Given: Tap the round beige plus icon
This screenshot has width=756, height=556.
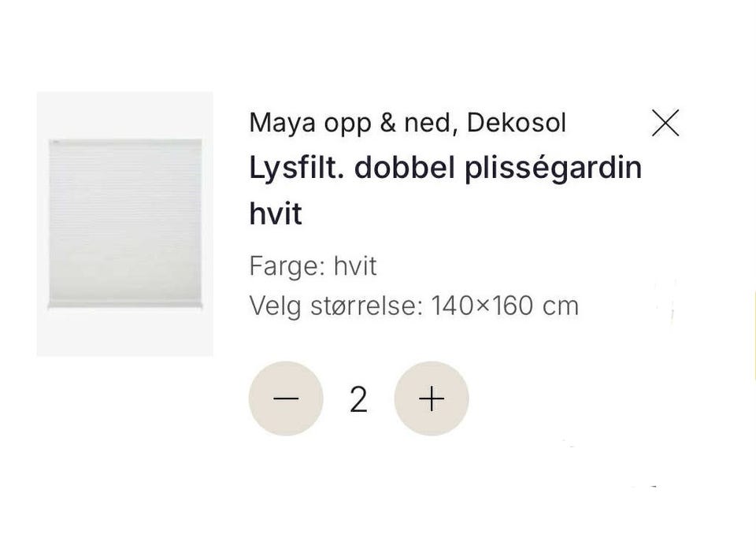Looking at the screenshot, I should (432, 398).
